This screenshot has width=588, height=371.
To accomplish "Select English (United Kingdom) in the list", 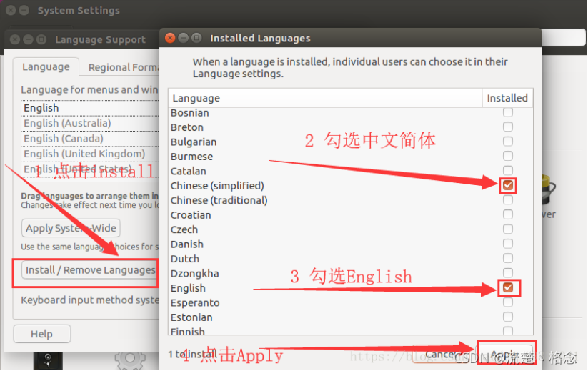I will [x=90, y=154].
